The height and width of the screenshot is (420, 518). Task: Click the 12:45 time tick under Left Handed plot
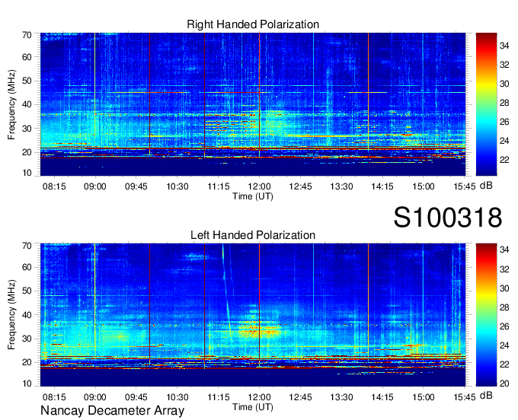point(300,397)
